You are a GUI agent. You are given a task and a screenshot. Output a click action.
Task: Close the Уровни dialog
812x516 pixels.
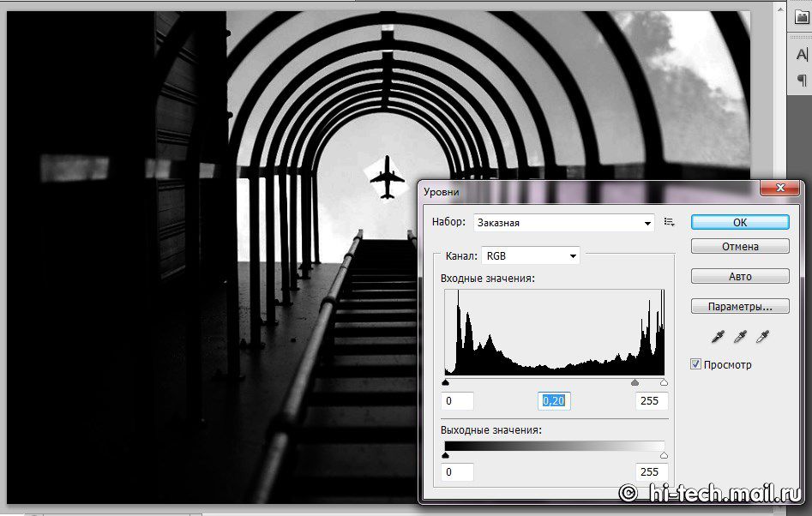pyautogui.click(x=780, y=188)
